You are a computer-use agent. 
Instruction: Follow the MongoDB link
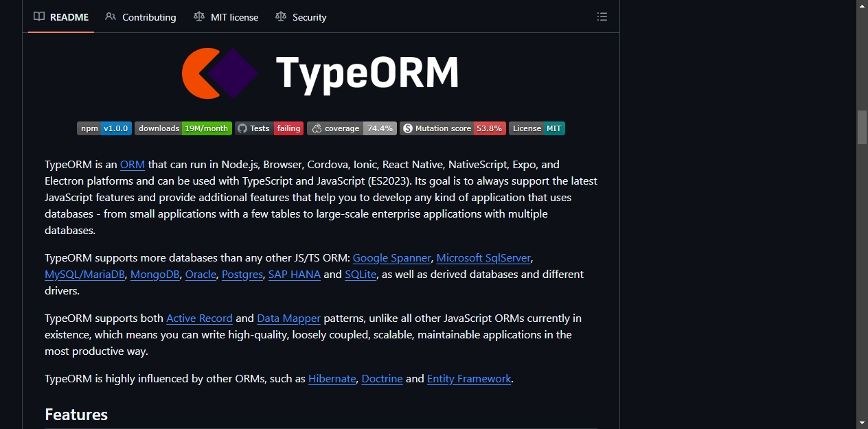click(155, 275)
